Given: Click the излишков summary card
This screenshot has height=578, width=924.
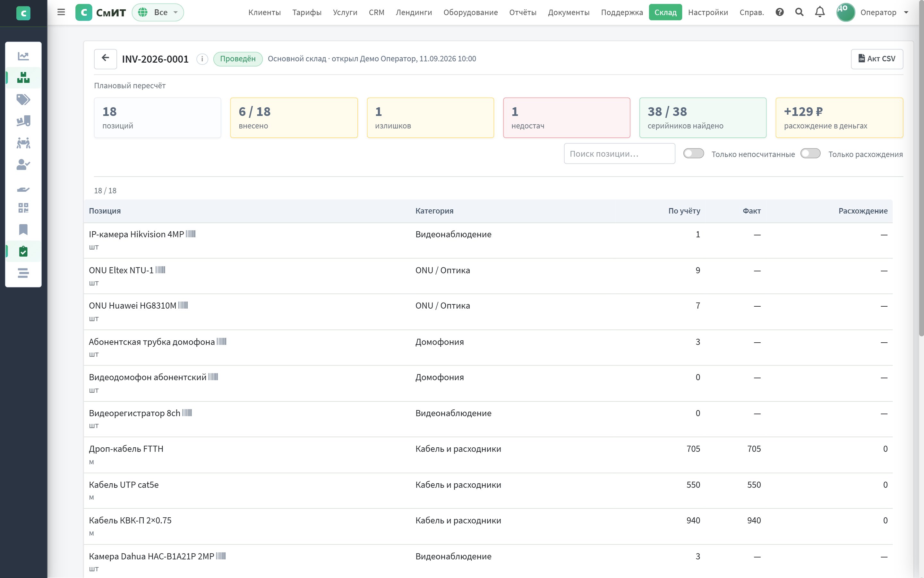Looking at the screenshot, I should click(430, 118).
